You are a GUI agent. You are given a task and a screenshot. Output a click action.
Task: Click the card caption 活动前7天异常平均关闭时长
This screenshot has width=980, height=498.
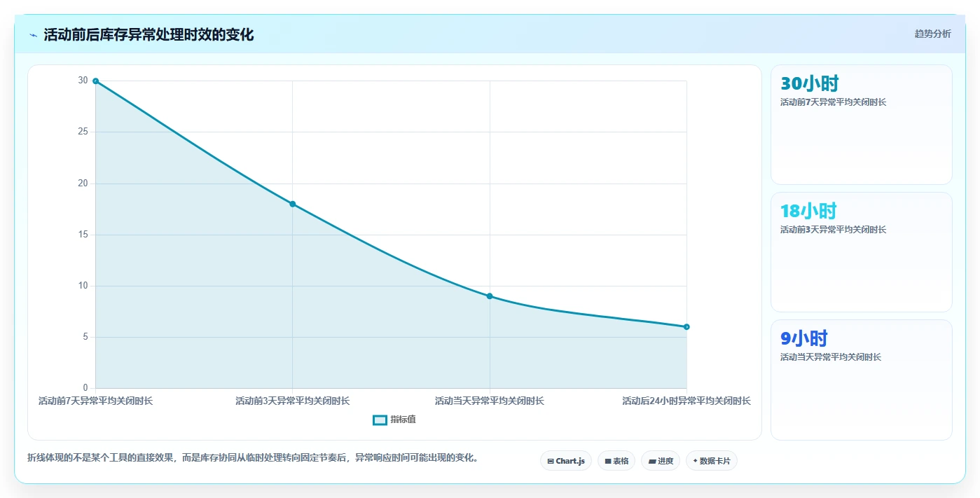[x=834, y=102]
